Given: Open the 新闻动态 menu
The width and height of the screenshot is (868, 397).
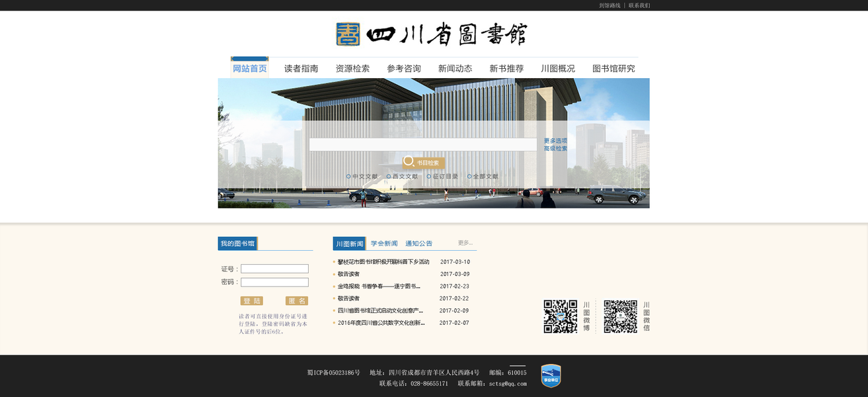Looking at the screenshot, I should [x=455, y=68].
